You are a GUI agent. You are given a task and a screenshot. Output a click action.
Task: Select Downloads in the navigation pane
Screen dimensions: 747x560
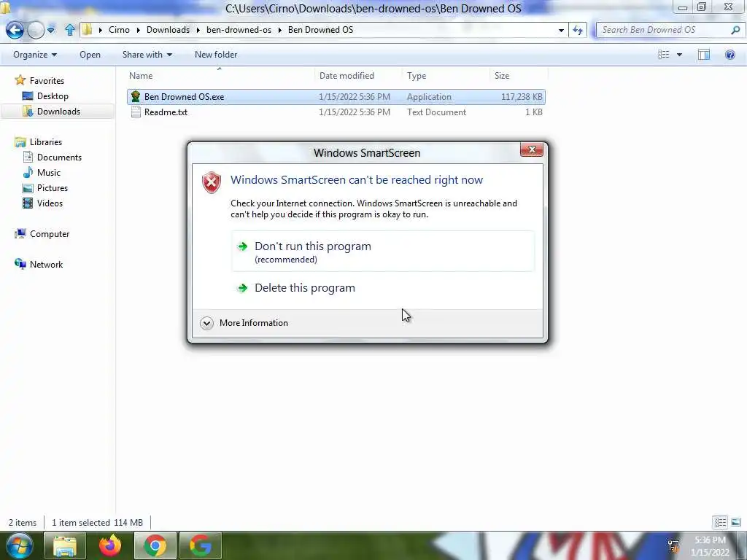58,112
